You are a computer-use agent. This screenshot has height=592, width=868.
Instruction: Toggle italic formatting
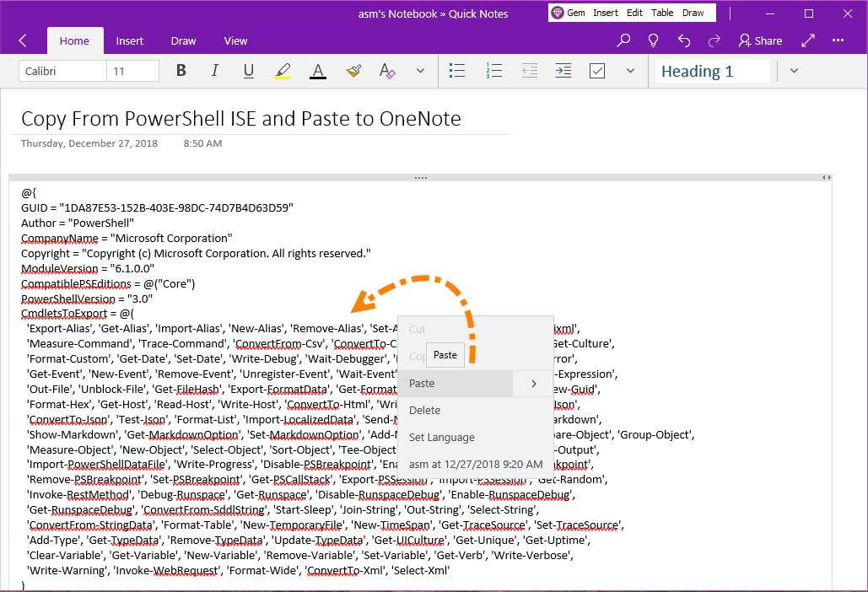point(214,70)
